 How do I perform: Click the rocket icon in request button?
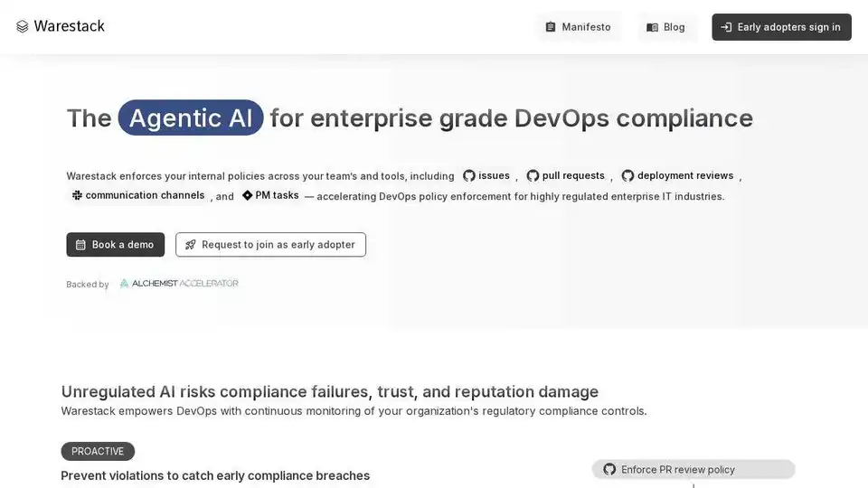(x=191, y=245)
